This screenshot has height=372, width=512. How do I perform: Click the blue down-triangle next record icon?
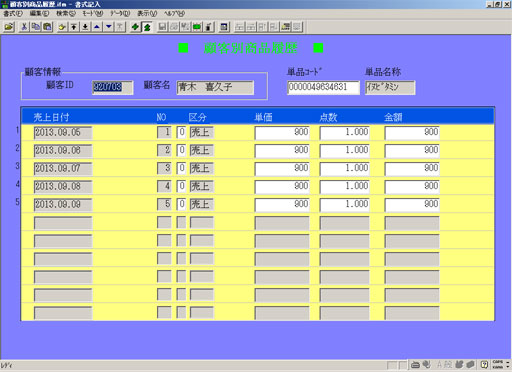tap(109, 27)
